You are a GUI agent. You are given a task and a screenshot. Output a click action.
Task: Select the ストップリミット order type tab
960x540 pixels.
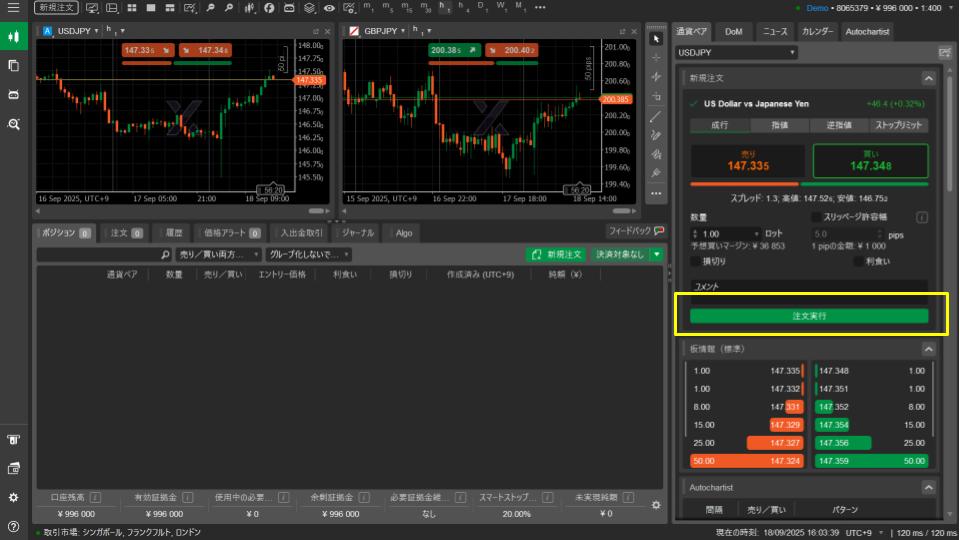[898, 126]
